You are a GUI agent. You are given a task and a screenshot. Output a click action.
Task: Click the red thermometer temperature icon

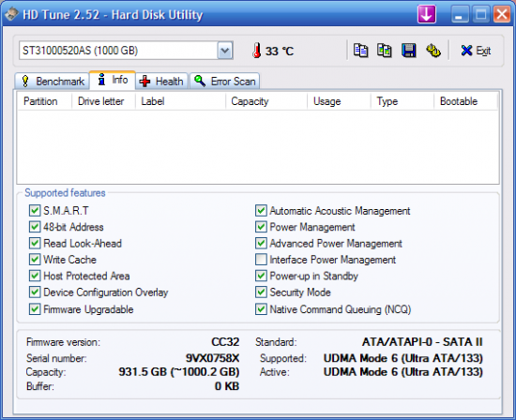257,51
